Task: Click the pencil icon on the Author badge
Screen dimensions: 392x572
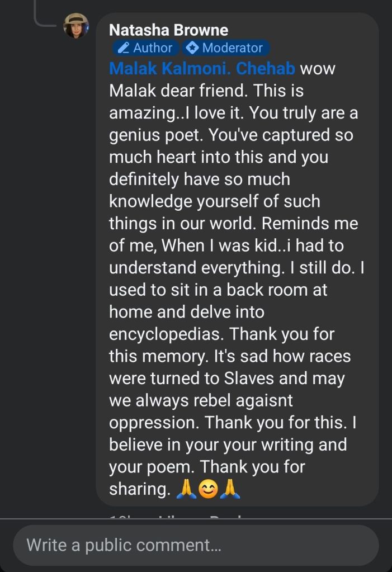Action: (124, 48)
